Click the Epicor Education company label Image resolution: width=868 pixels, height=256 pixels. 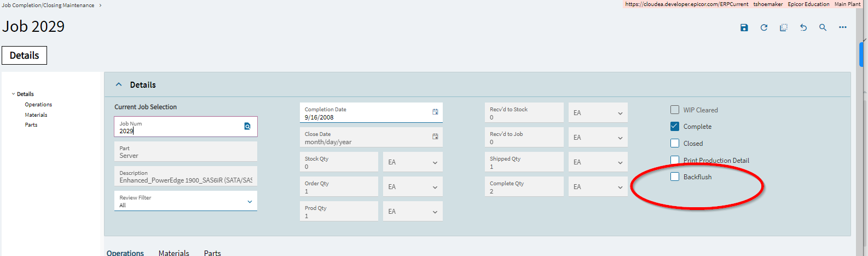click(808, 4)
